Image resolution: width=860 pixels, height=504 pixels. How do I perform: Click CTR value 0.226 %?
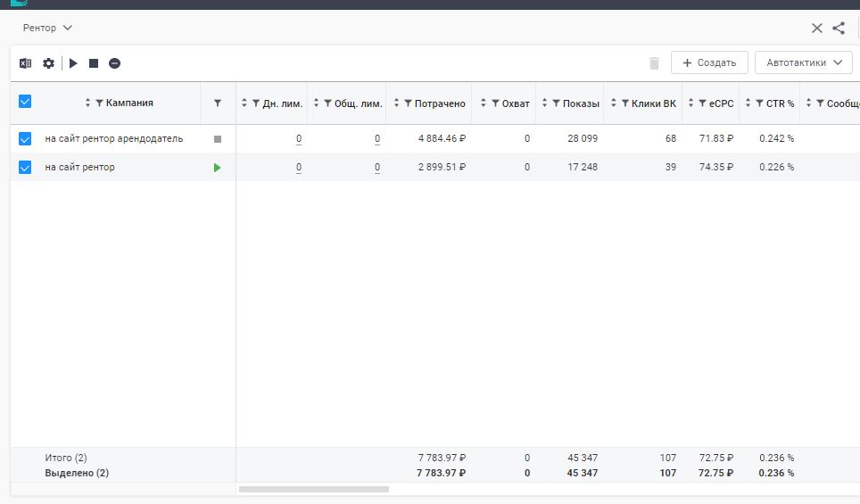click(777, 168)
